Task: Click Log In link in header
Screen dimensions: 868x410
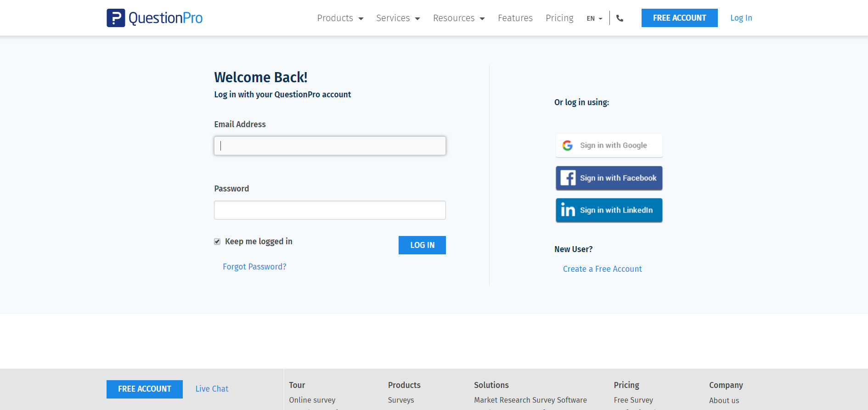Action: click(741, 18)
